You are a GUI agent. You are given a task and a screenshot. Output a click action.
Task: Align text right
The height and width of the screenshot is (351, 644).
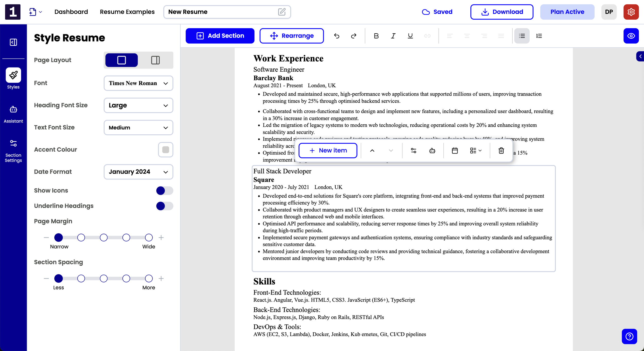coord(484,36)
